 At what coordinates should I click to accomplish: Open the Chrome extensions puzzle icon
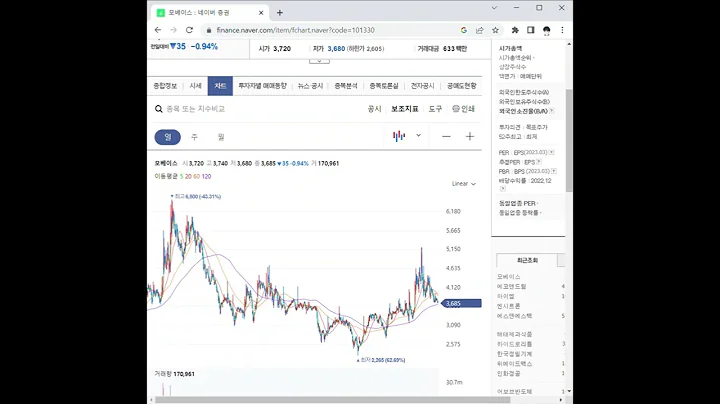[515, 30]
